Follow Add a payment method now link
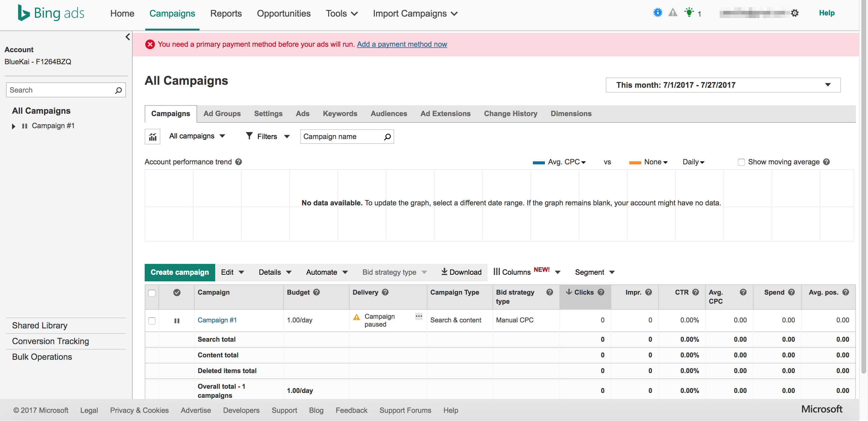 [x=402, y=45]
